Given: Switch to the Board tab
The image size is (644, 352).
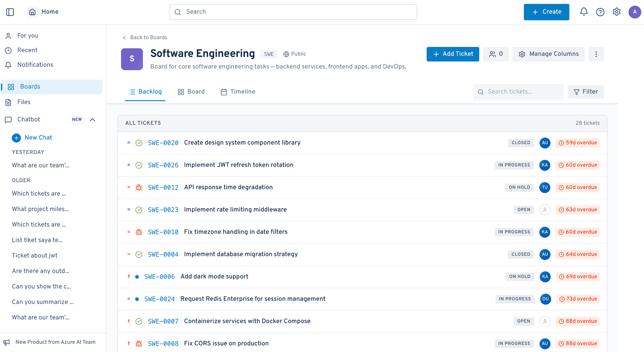Looking at the screenshot, I should coord(191,92).
